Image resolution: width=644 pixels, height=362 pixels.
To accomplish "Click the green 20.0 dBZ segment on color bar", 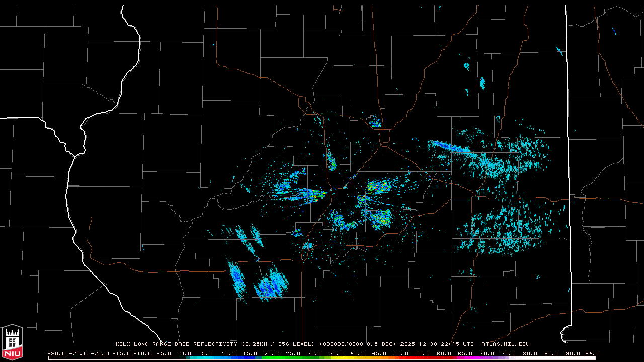I will click(272, 358).
